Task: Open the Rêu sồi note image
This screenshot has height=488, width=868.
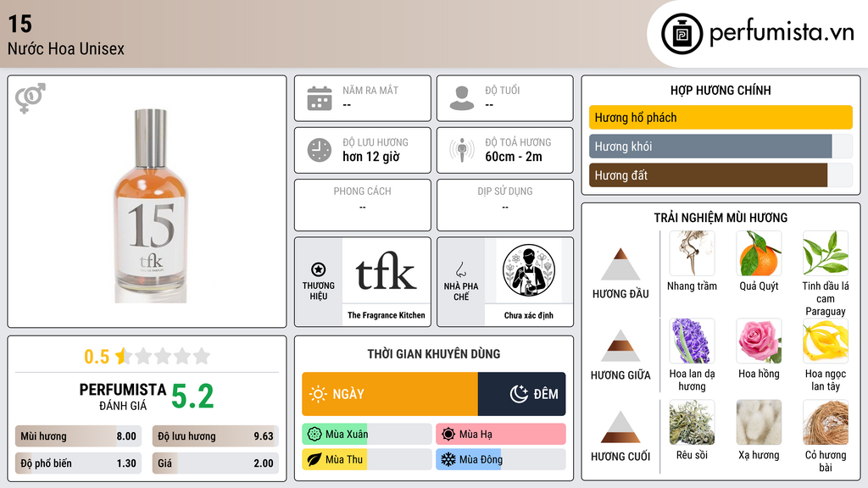Action: (x=692, y=423)
